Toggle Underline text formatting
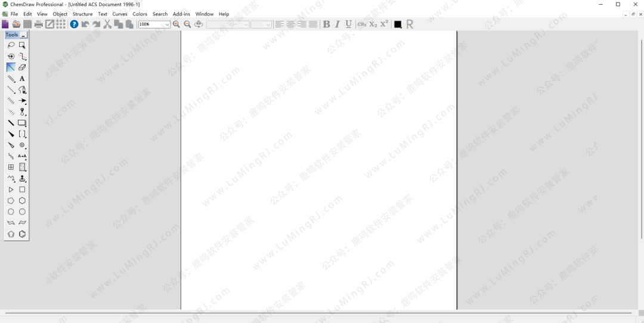 coord(349,24)
